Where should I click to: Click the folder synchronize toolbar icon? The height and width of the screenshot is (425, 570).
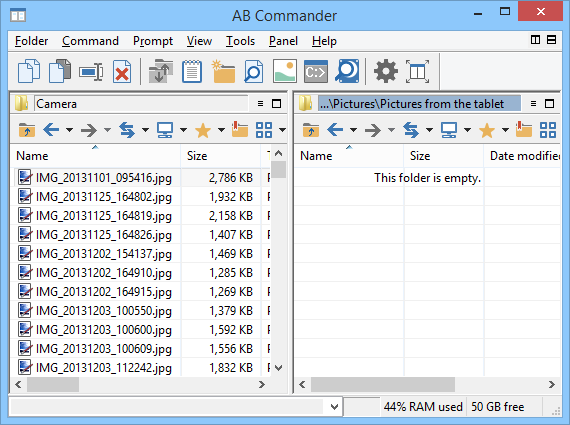[x=161, y=71]
